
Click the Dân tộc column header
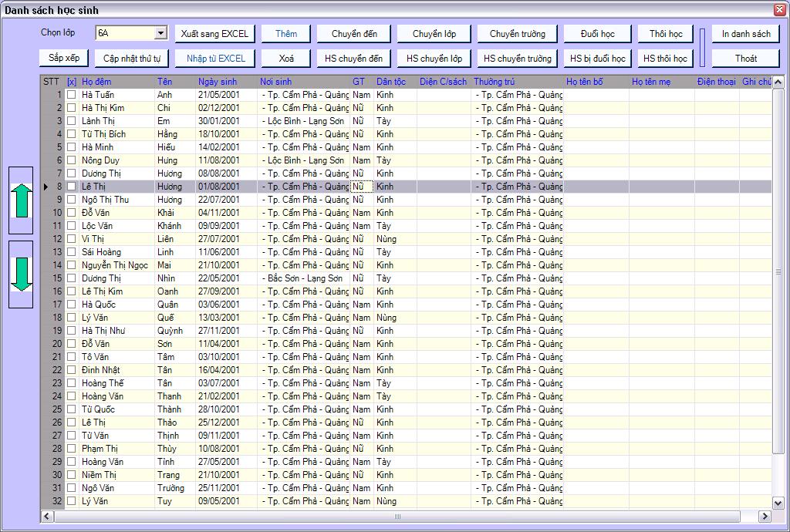coord(395,82)
